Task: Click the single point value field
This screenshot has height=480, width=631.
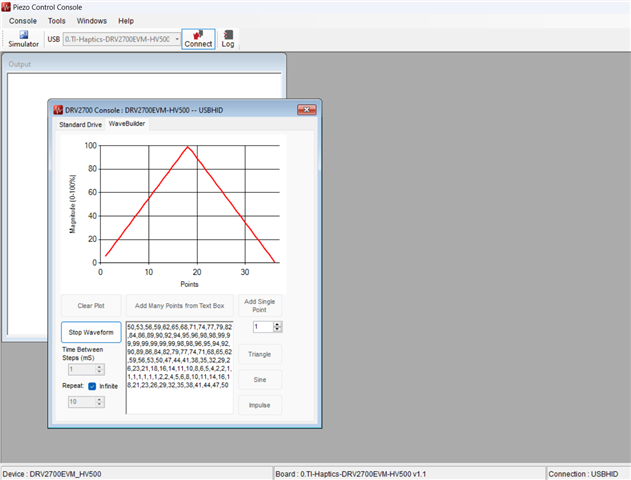Action: coord(263,327)
